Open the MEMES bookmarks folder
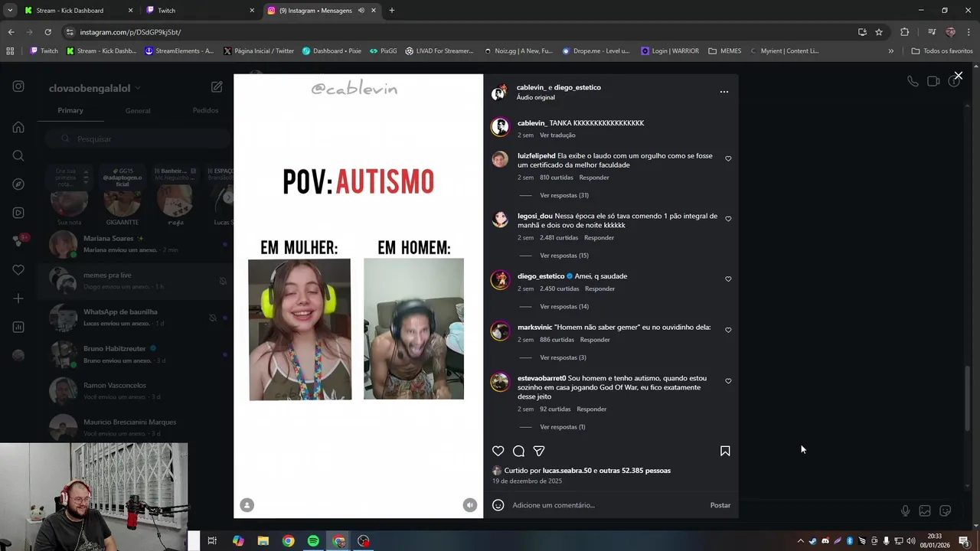Screen dimensions: 980x551 point(724,51)
